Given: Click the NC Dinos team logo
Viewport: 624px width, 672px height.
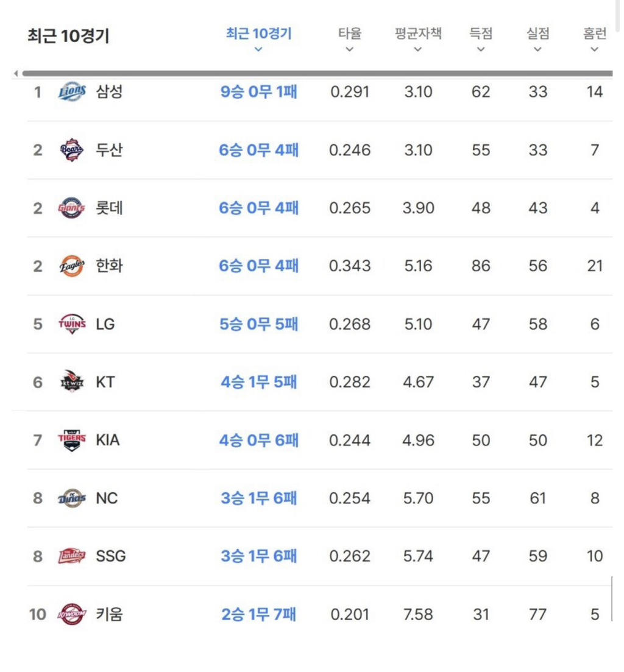Looking at the screenshot, I should click(x=72, y=498).
